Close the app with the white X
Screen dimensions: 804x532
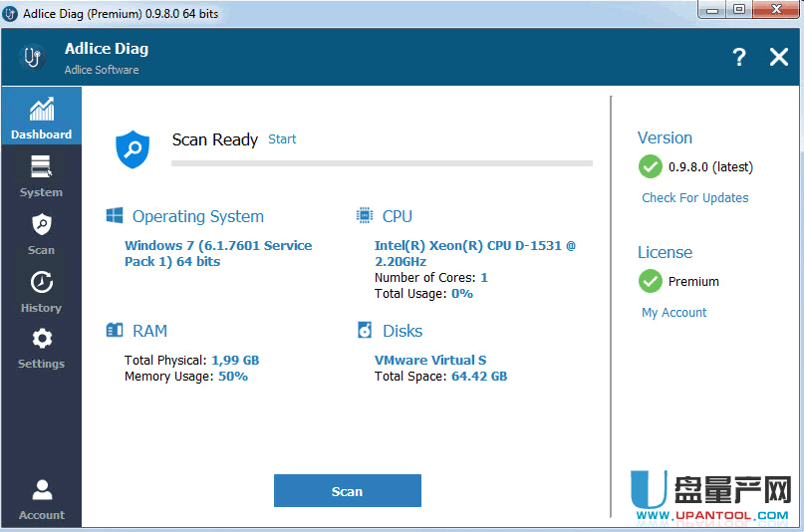click(779, 58)
